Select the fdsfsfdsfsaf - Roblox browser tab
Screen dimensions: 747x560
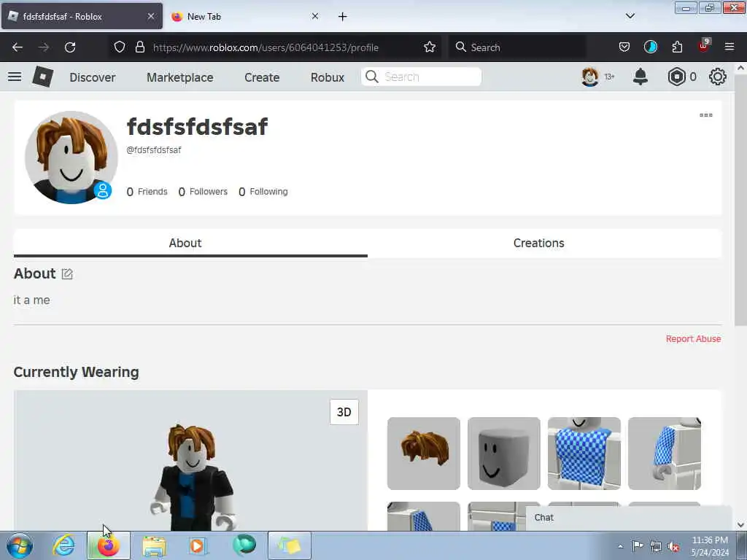click(82, 16)
